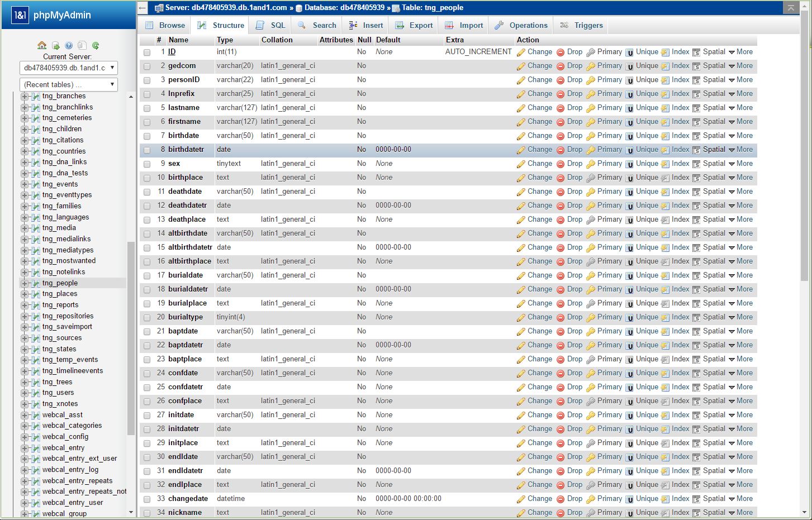Switch to the SQL tab
This screenshot has height=520, width=812.
coord(270,25)
